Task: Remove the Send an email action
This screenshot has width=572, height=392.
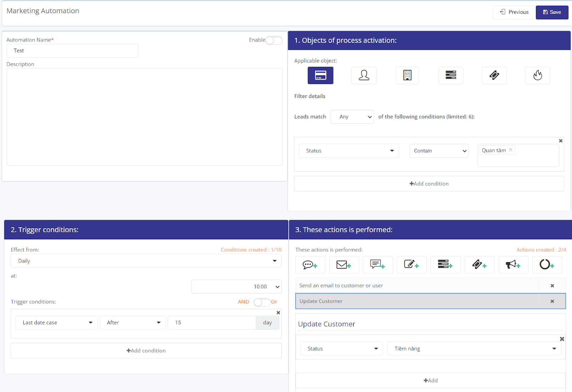Action: (x=552, y=286)
